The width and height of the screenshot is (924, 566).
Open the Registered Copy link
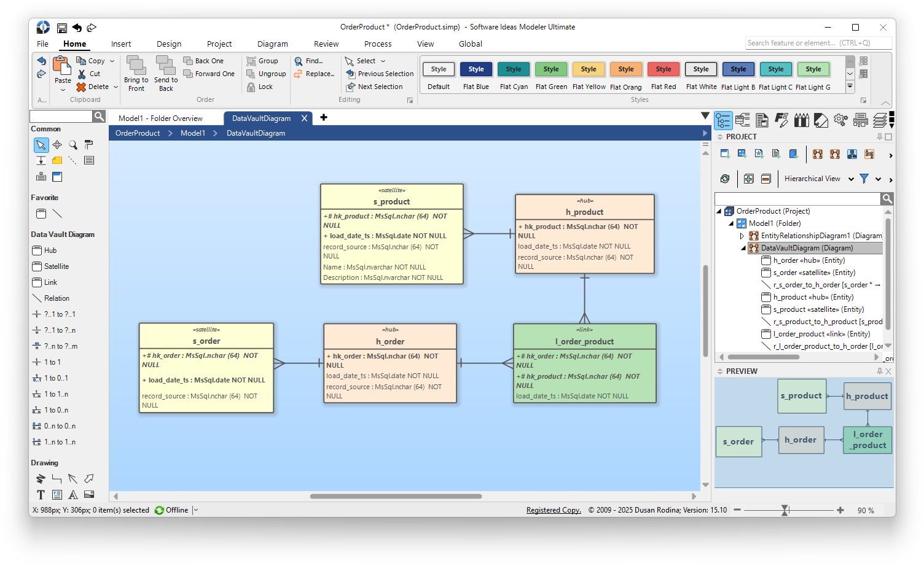point(554,510)
